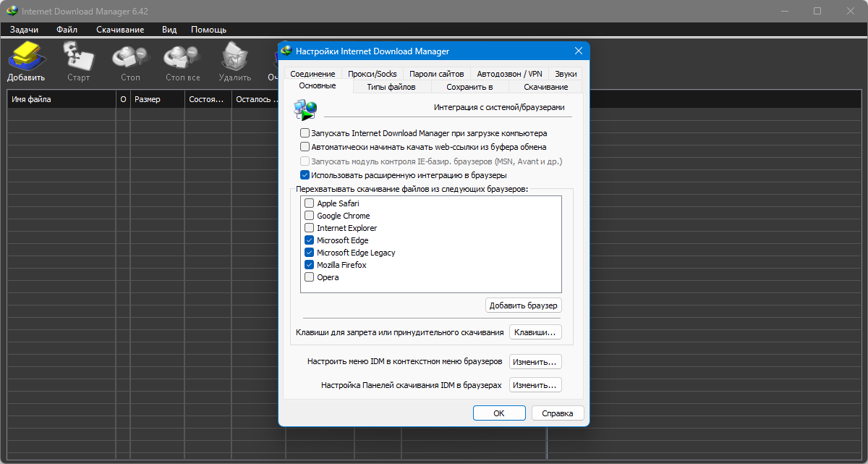Image resolution: width=868 pixels, height=464 pixels.
Task: Open the Звуки tab
Action: (566, 74)
